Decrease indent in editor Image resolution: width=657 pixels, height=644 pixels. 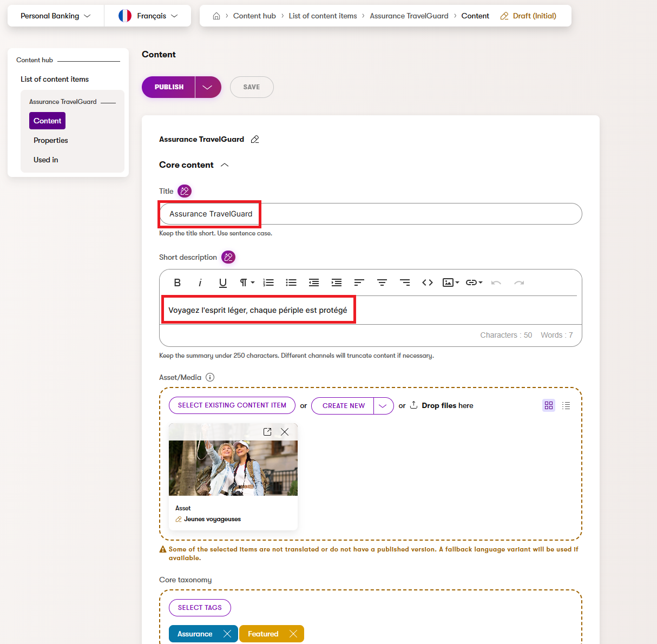314,282
